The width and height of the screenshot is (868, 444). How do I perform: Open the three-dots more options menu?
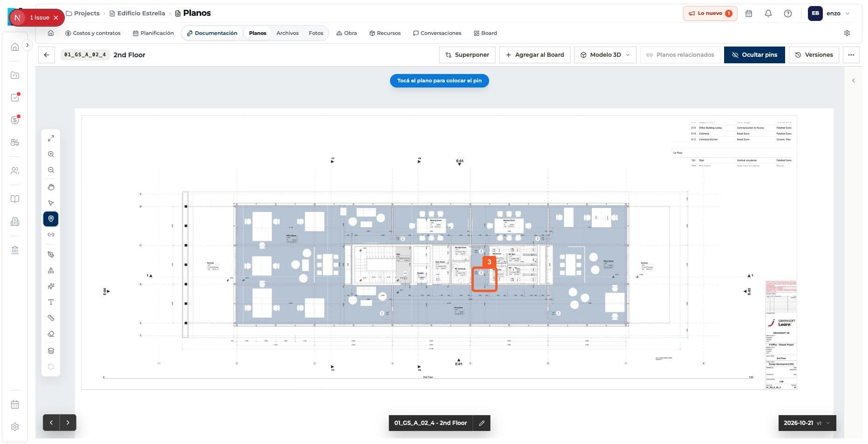pyautogui.click(x=851, y=55)
